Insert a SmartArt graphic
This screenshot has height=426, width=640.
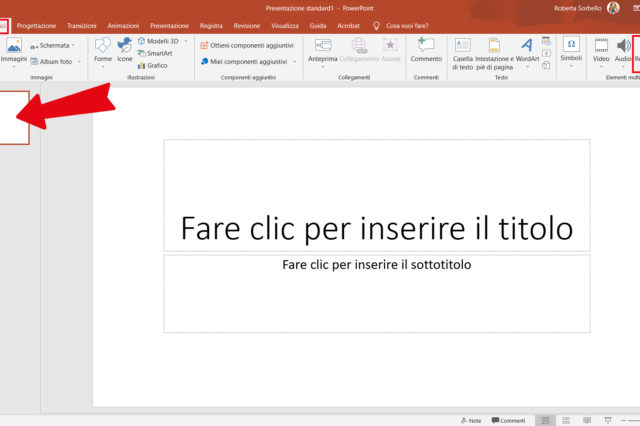click(x=159, y=53)
